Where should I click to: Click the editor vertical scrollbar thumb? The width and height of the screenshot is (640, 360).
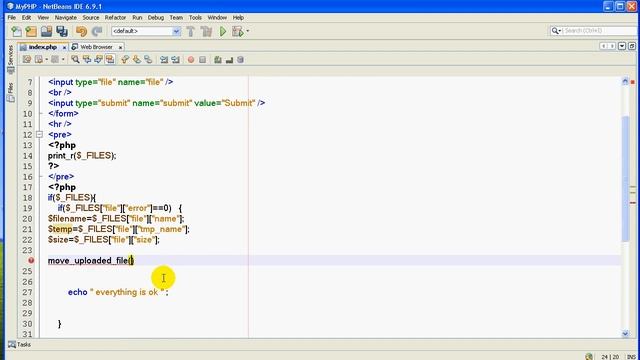(x=625, y=178)
